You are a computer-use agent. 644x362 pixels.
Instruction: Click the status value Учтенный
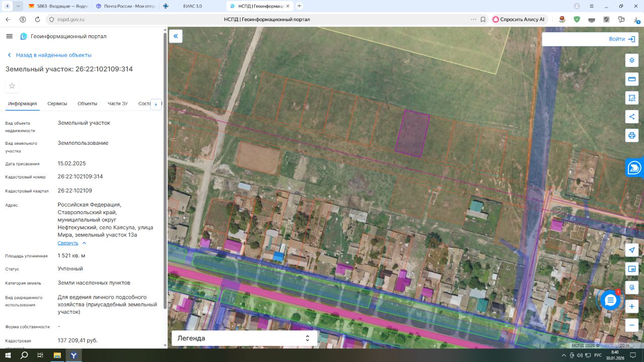coord(70,268)
